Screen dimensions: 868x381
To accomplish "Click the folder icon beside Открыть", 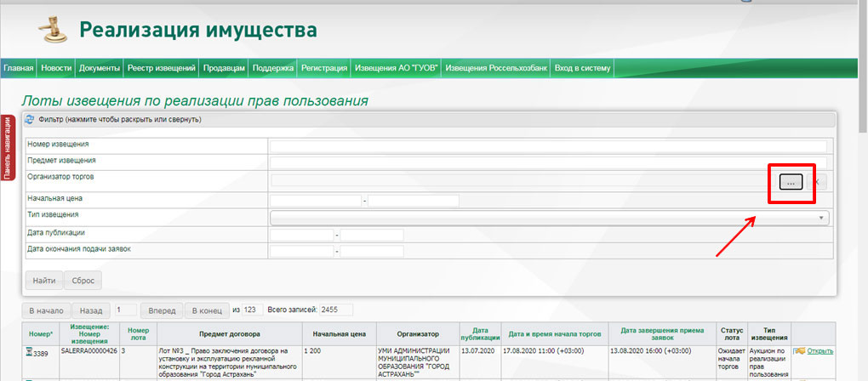I will click(x=800, y=351).
